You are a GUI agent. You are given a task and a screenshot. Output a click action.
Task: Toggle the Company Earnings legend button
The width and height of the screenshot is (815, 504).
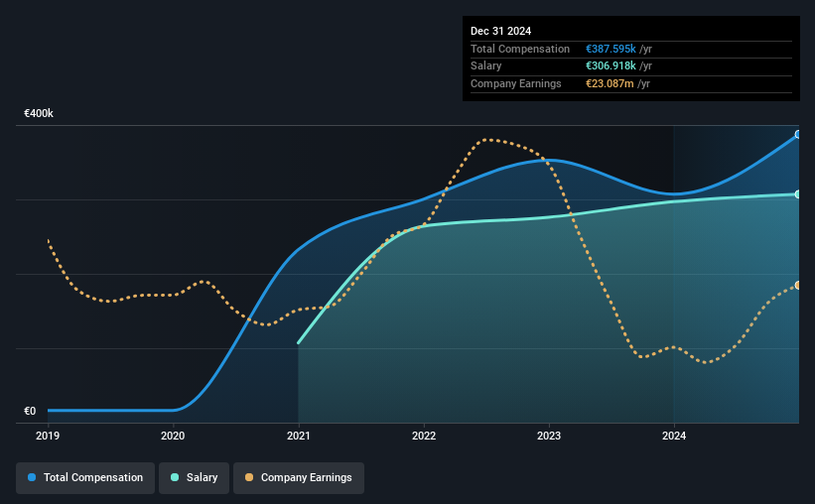(x=299, y=477)
